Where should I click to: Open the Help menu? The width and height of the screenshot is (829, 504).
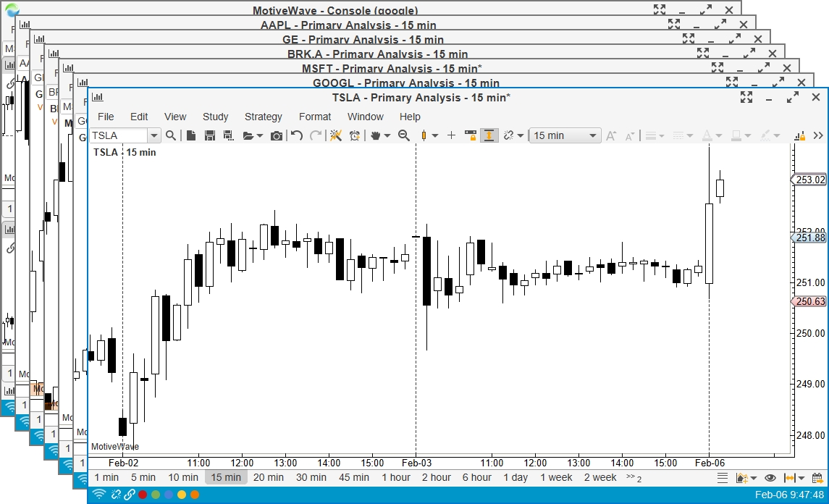[410, 117]
